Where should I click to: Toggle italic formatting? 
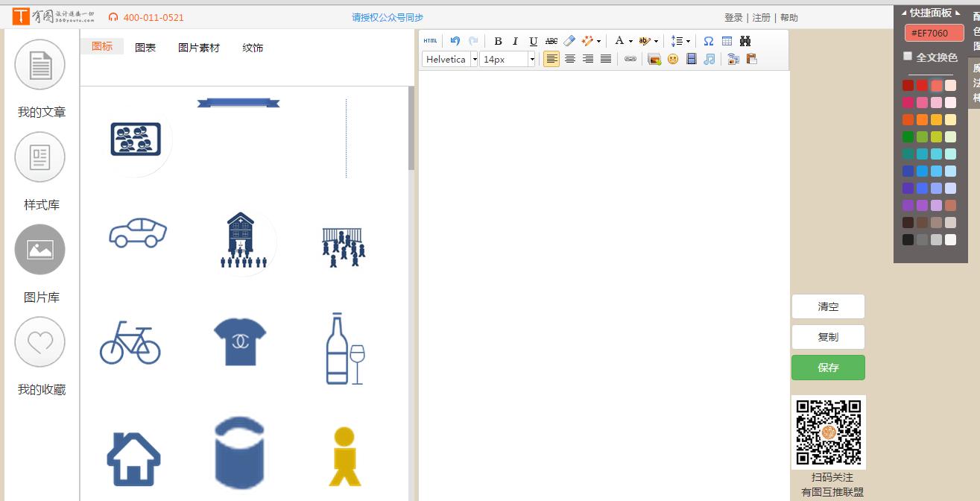pos(515,41)
